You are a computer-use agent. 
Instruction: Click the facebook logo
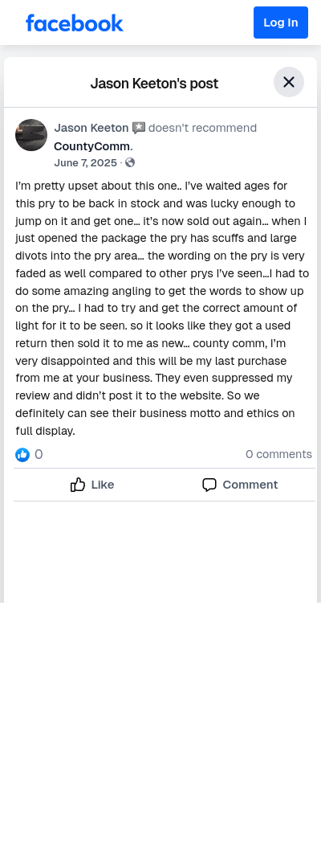74,23
